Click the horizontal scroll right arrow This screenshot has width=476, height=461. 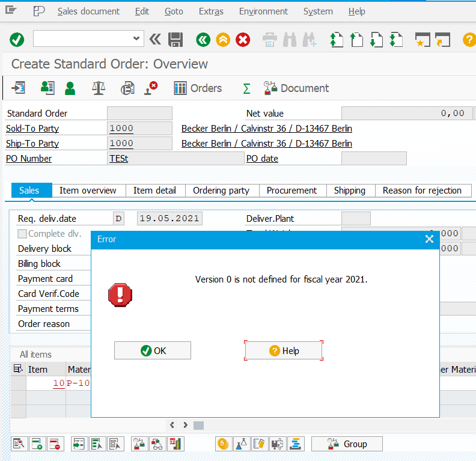(185, 425)
